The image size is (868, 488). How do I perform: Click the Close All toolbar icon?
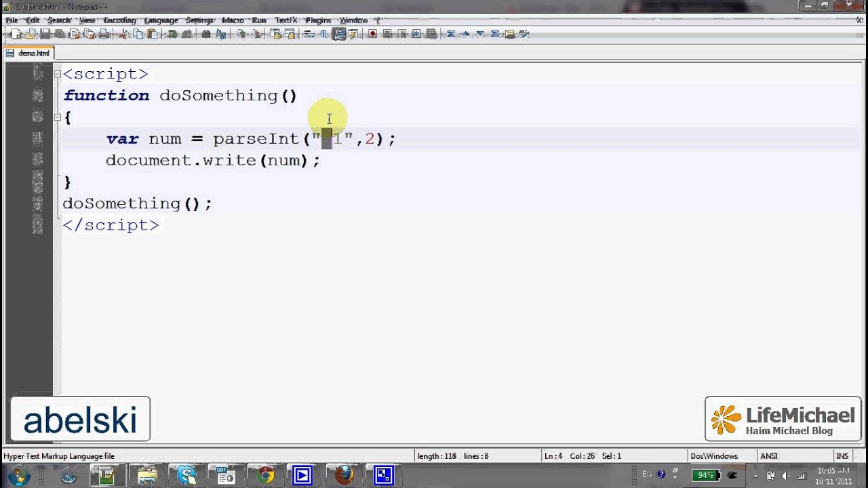coord(89,34)
